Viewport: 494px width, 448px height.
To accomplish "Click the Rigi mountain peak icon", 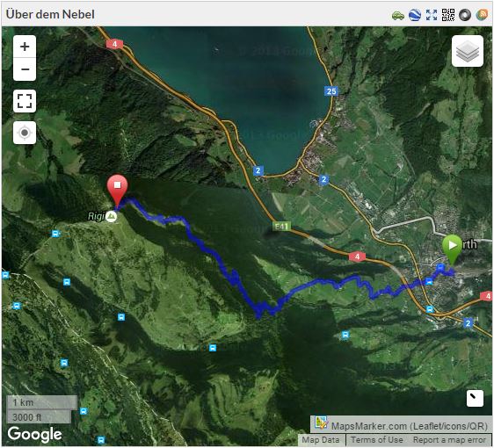I will (x=111, y=216).
